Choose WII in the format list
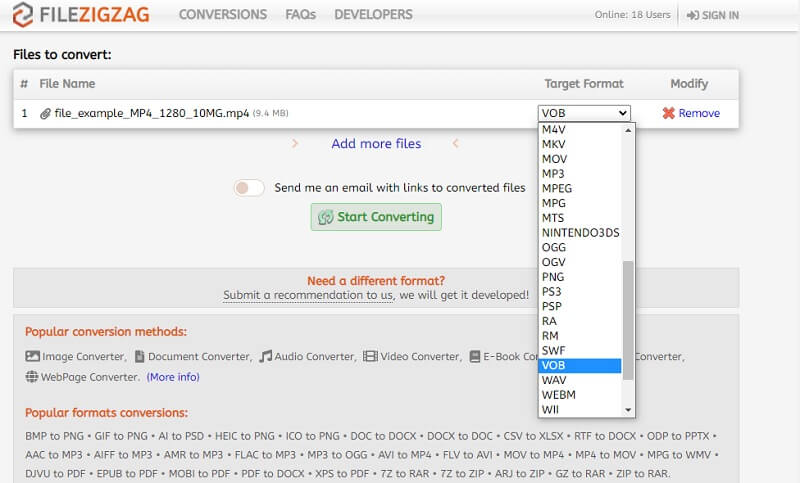Viewport: 800px width, 483px height. coord(580,410)
